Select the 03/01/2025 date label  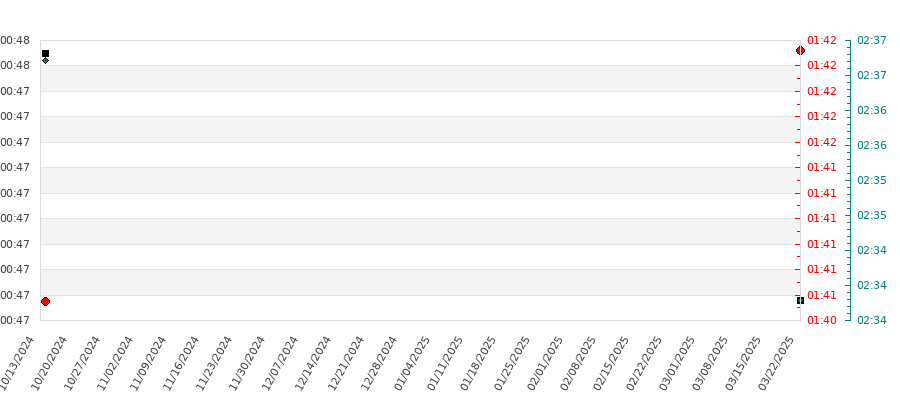pos(677,363)
